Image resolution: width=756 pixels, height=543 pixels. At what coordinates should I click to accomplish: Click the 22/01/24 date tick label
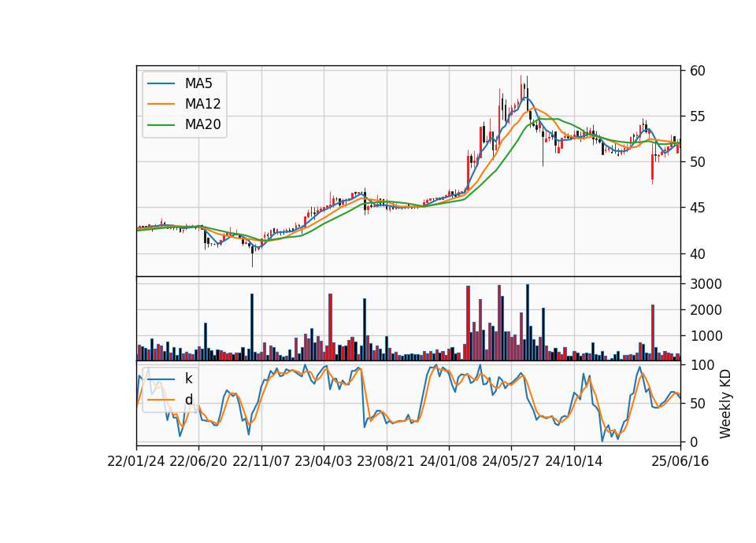point(136,461)
